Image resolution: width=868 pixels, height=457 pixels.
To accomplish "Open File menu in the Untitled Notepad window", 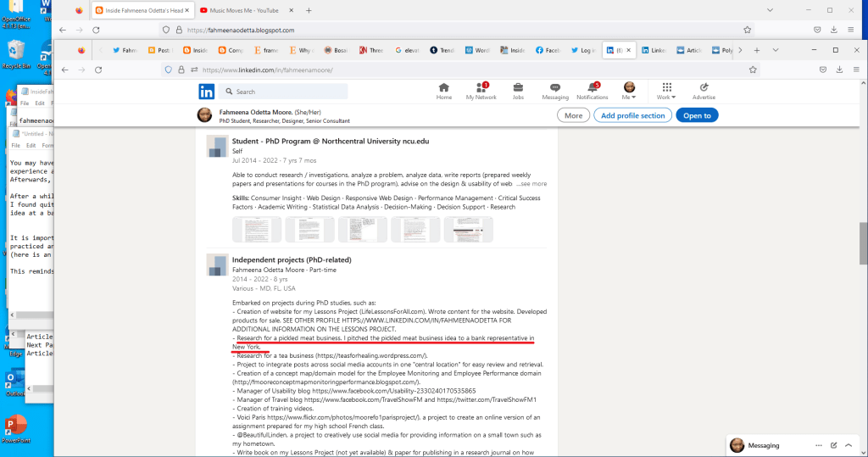I will coord(16,146).
